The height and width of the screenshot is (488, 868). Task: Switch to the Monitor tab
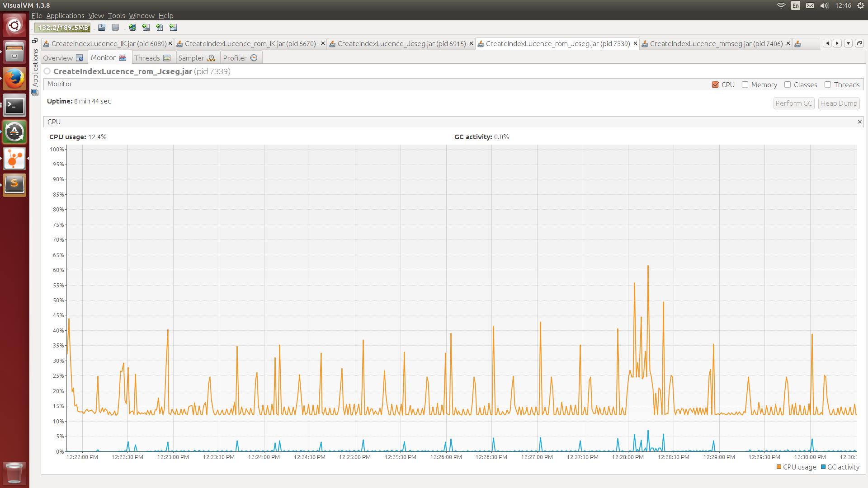(108, 57)
